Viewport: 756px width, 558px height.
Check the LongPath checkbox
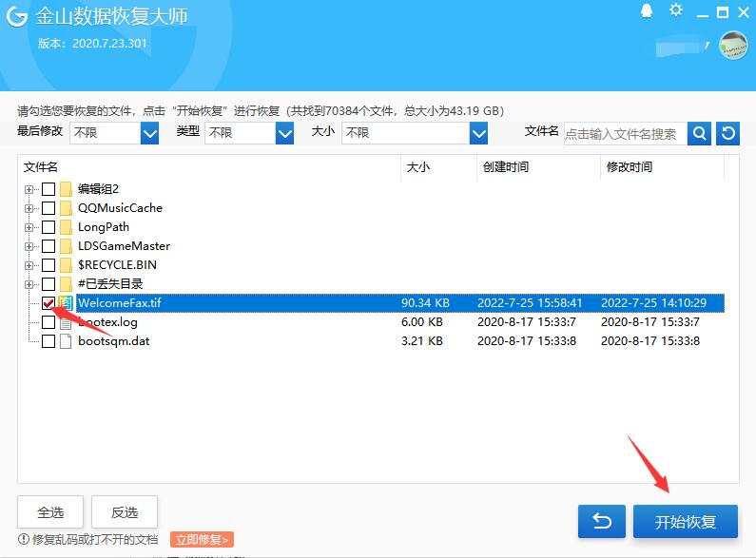pyautogui.click(x=48, y=227)
